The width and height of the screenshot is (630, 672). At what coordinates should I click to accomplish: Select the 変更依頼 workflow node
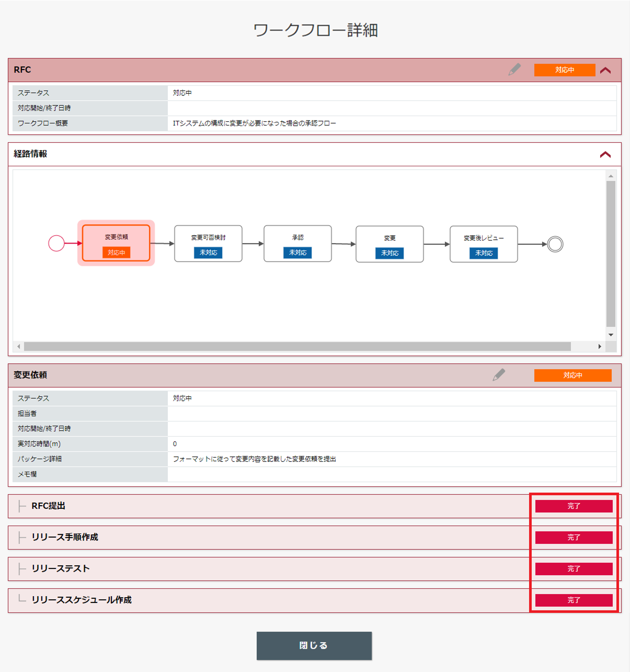pyautogui.click(x=116, y=243)
